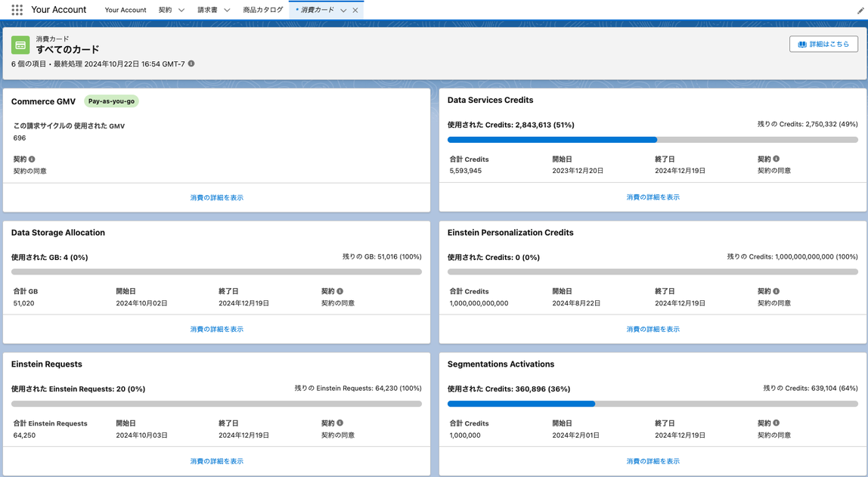Switch to the 商品カタログ tab
Viewport: 868px width, 477px height.
click(262, 10)
